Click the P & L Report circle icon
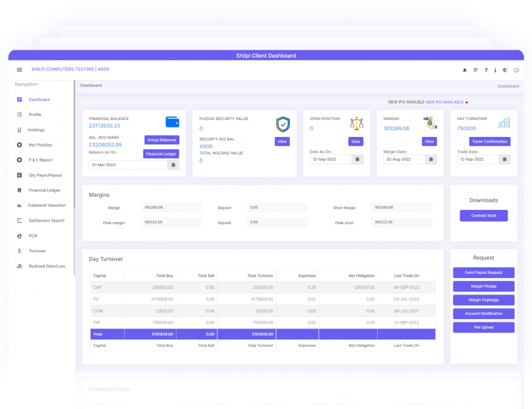 (x=19, y=160)
